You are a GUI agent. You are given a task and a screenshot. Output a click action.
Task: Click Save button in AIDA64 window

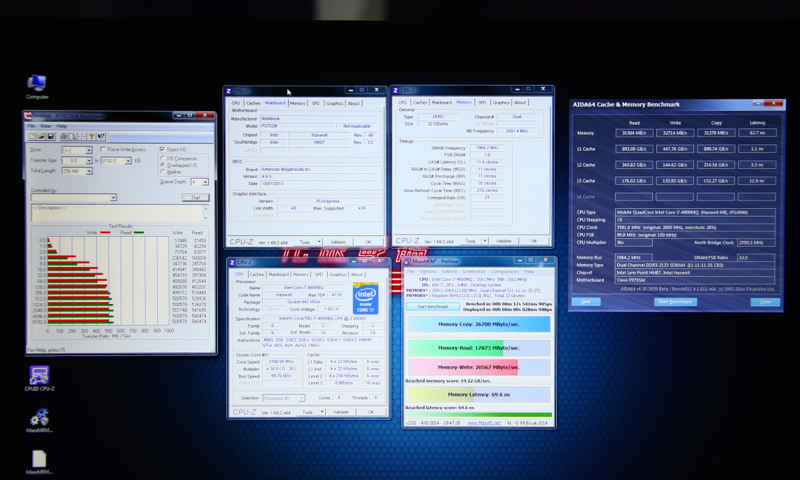click(586, 301)
